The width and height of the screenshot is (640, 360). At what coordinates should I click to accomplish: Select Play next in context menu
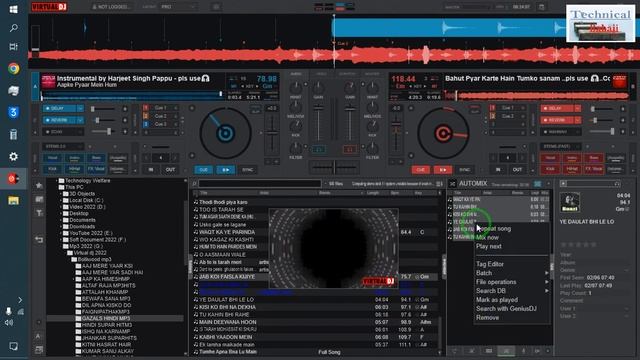[x=489, y=247]
